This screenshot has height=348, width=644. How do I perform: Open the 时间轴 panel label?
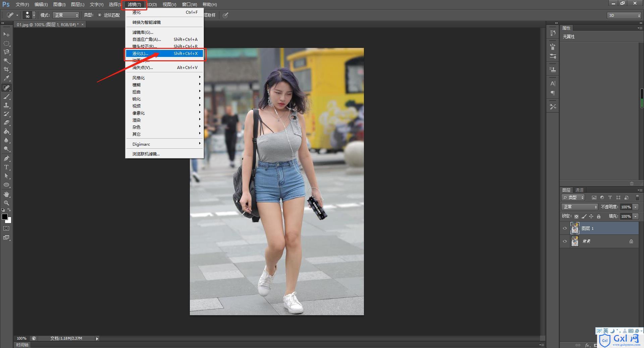click(x=22, y=345)
